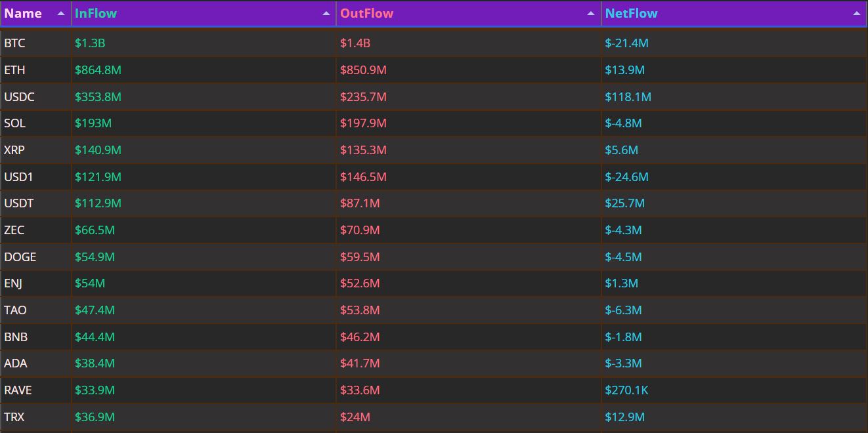Sort by the OutFlow column label
This screenshot has height=433, width=868.
click(366, 14)
